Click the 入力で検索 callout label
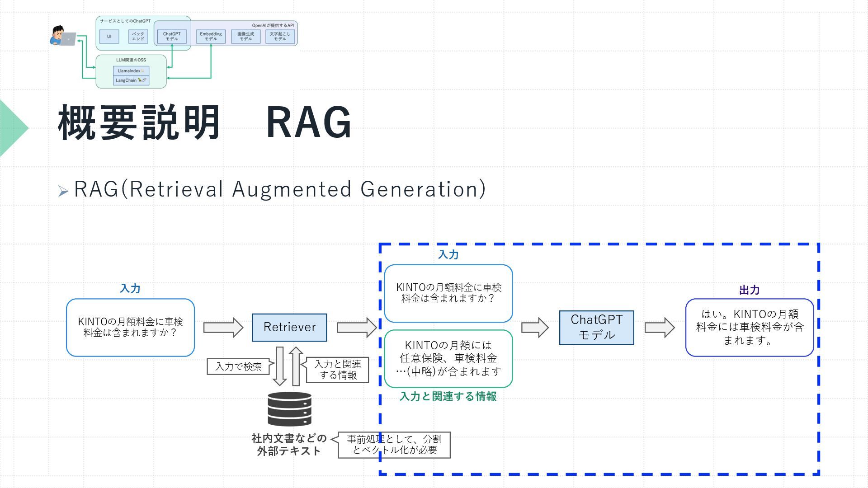The image size is (868, 488). pos(238,366)
